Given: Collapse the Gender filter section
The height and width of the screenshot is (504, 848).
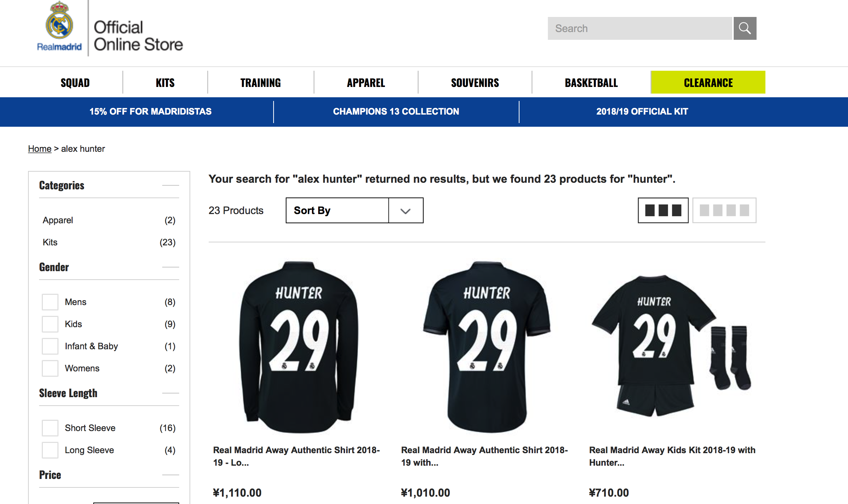Looking at the screenshot, I should click(x=170, y=267).
